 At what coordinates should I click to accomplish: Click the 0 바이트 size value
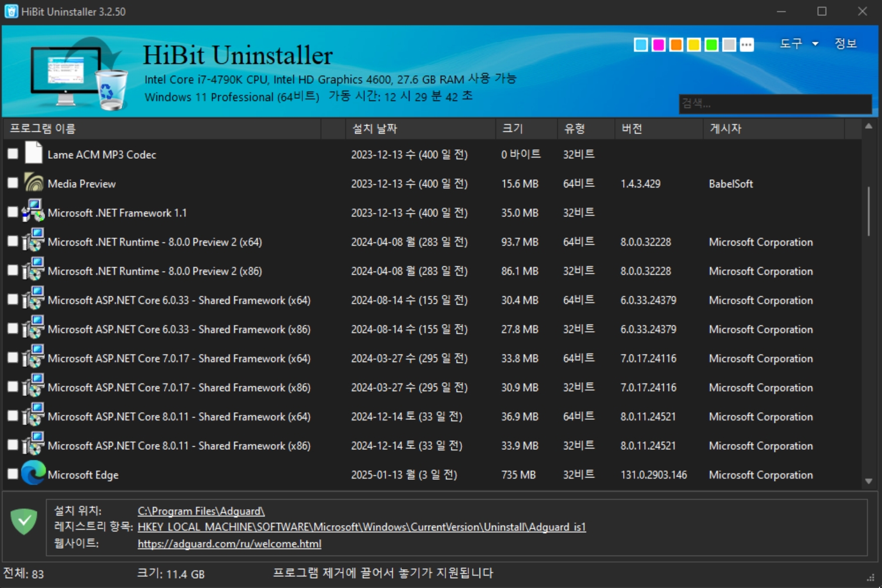coord(521,154)
